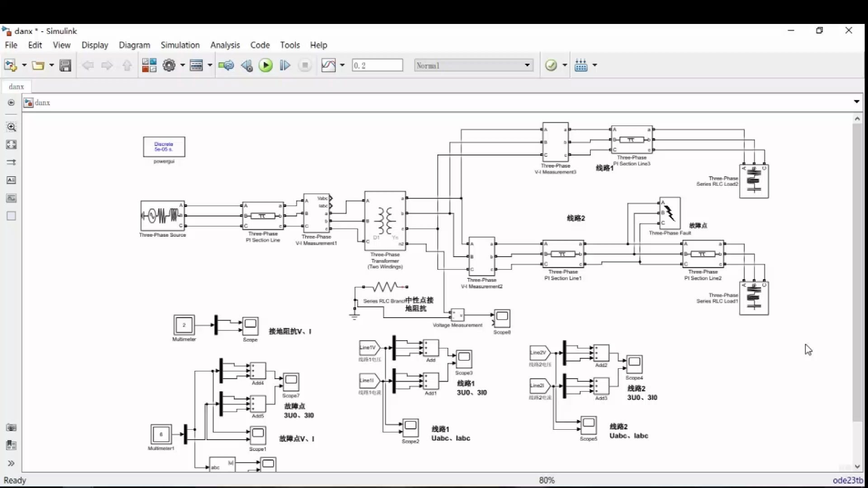Select the Three-Phase Fault block
This screenshot has height=488, width=868.
pos(670,213)
